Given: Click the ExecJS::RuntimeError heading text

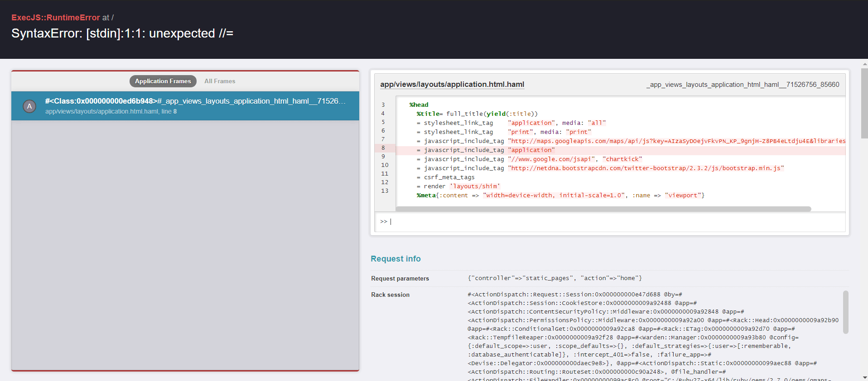Looking at the screenshot, I should (x=56, y=18).
